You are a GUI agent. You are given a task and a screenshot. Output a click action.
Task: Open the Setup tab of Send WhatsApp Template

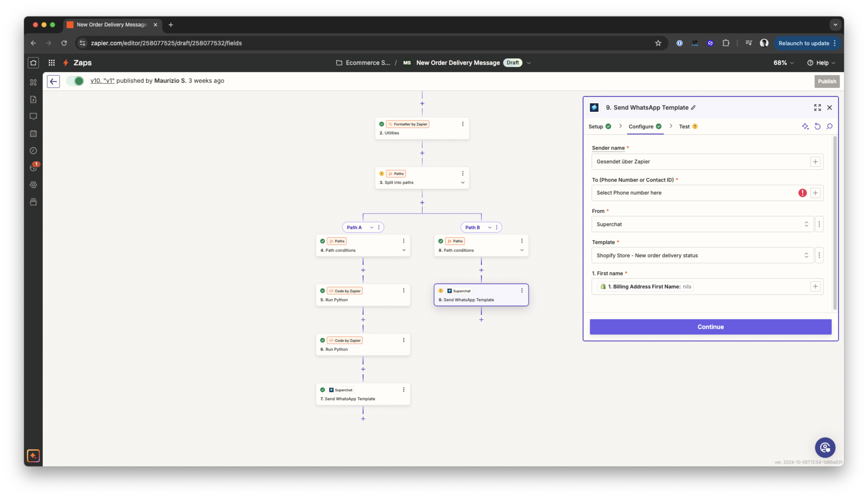(x=596, y=126)
